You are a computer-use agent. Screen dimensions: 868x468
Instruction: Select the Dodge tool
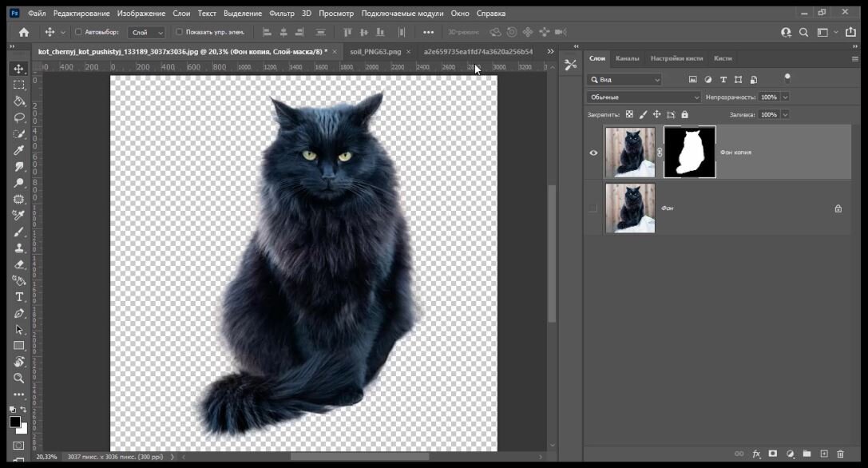[x=19, y=183]
